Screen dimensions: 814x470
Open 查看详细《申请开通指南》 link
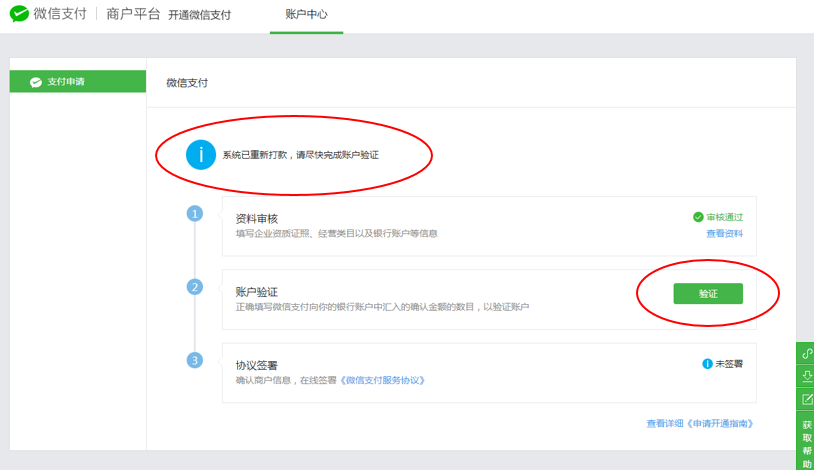(x=700, y=424)
